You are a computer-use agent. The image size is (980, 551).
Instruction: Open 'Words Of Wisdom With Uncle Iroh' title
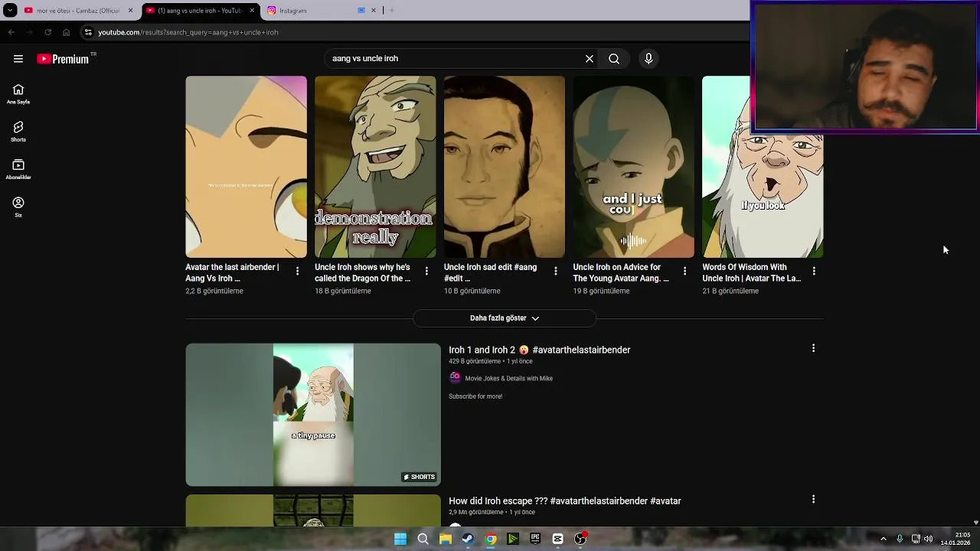pos(752,273)
